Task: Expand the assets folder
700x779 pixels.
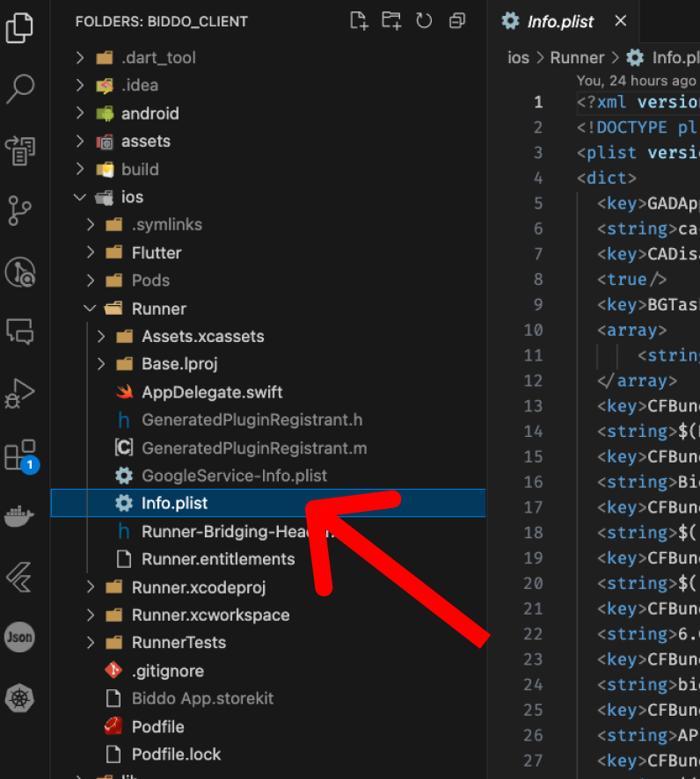Action: click(80, 141)
